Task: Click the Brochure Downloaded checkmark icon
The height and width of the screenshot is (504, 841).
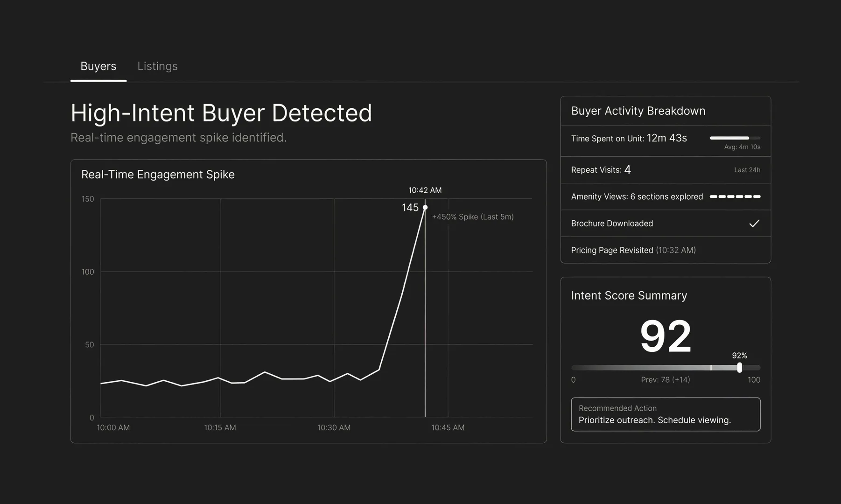Action: point(754,224)
